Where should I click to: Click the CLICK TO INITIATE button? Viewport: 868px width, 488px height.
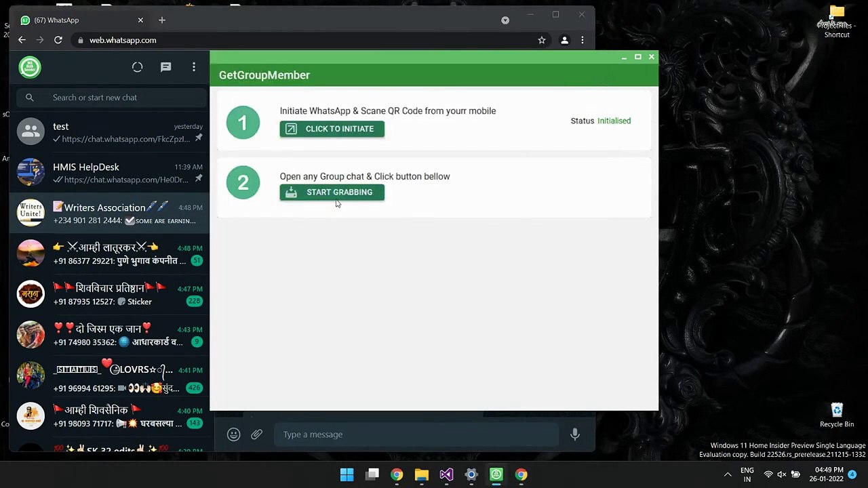332,129
